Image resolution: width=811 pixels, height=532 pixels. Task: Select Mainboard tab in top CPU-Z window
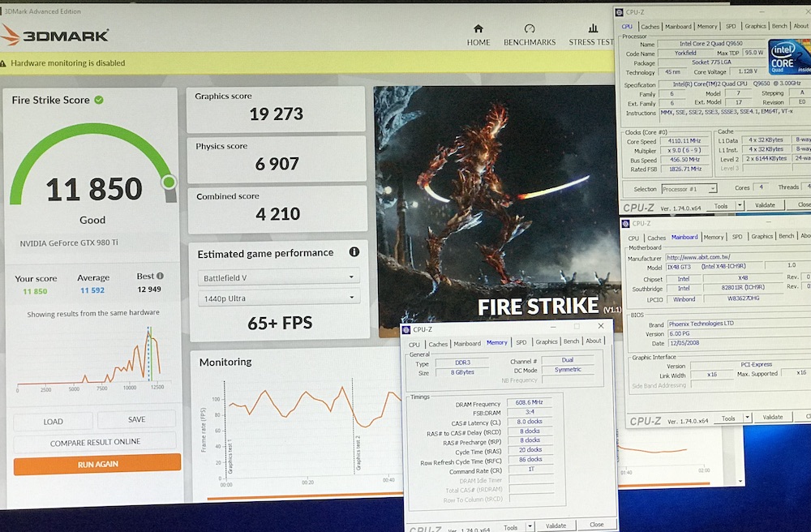678,27
